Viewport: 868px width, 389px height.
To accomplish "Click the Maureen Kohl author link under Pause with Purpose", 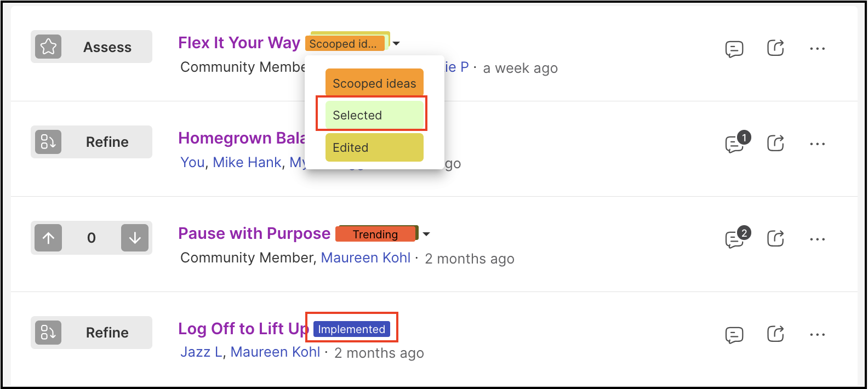I will (x=366, y=258).
